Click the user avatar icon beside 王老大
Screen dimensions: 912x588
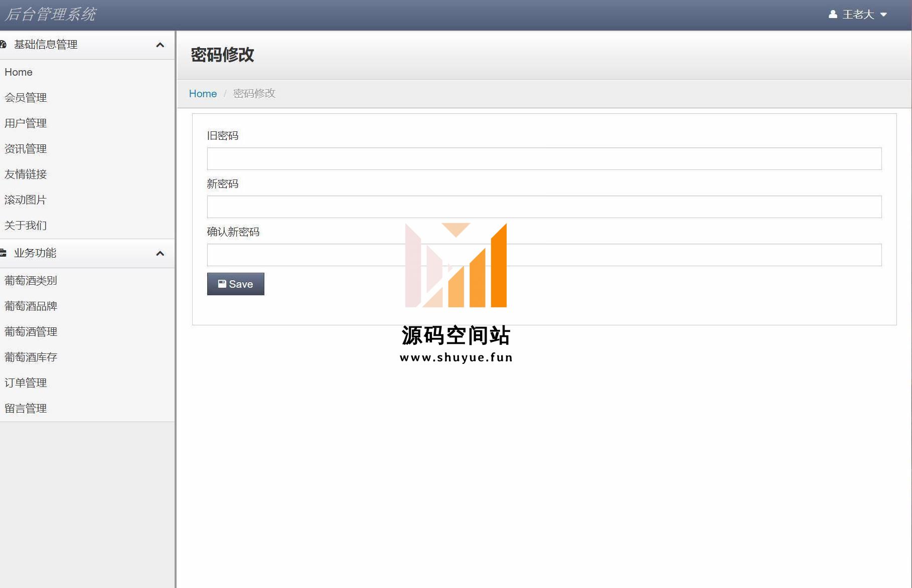click(x=833, y=15)
